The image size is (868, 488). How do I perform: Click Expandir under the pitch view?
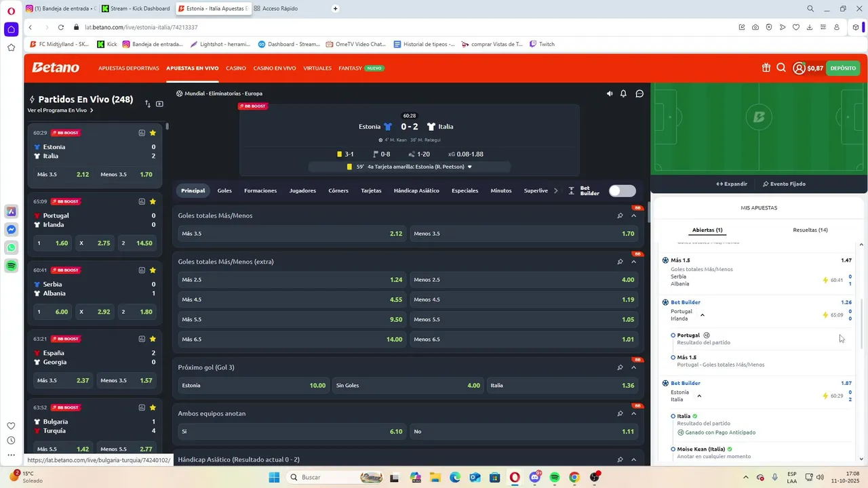(x=732, y=184)
